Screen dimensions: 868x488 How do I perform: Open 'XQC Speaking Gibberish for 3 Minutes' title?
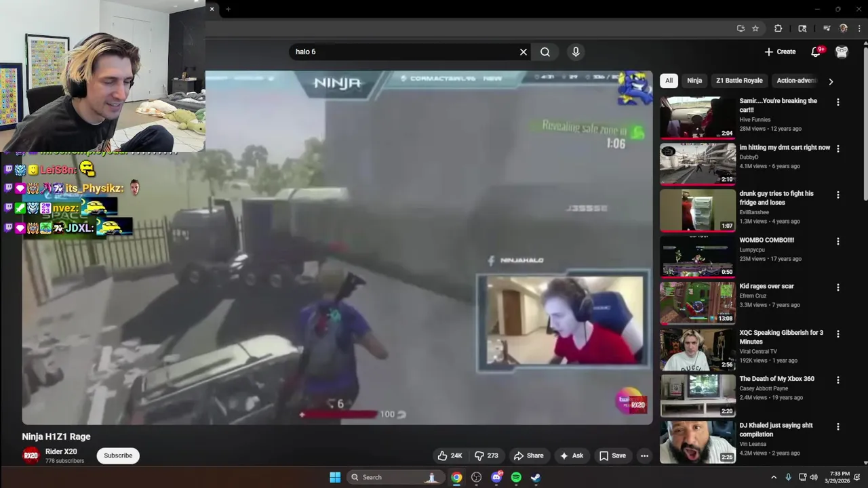(x=781, y=337)
